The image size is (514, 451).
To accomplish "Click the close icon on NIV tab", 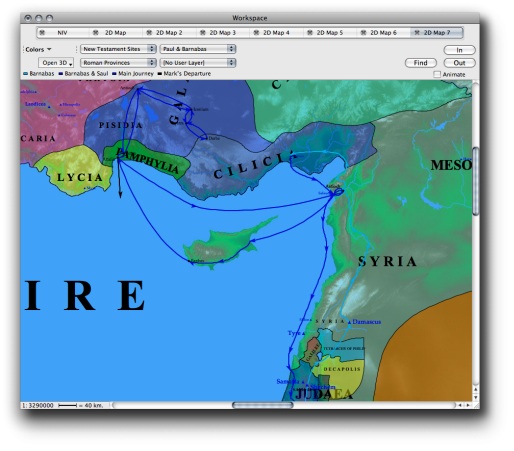I will (42, 33).
